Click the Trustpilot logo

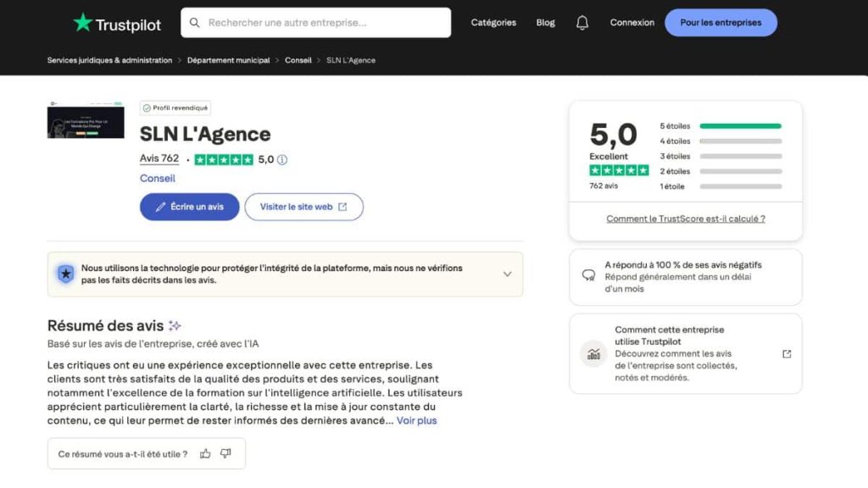click(x=117, y=23)
